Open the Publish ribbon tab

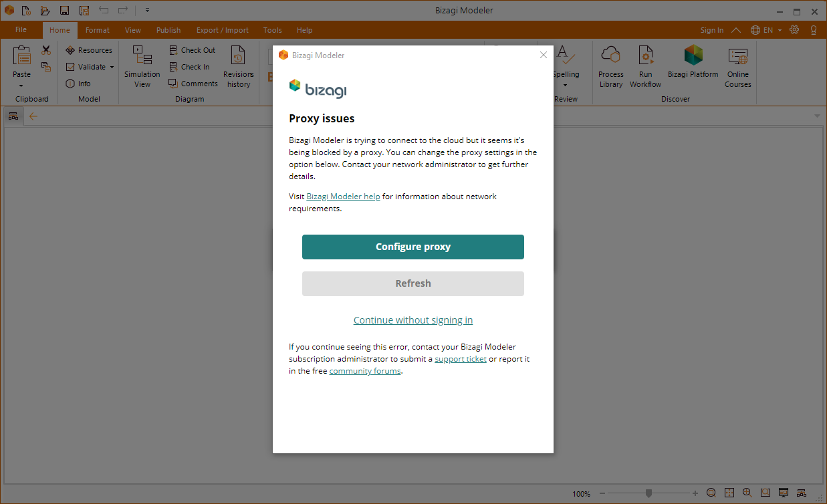pyautogui.click(x=168, y=30)
